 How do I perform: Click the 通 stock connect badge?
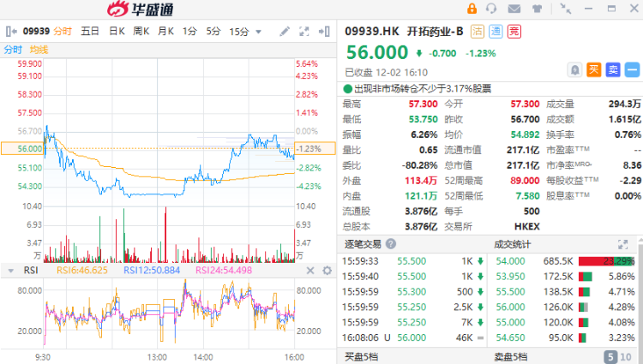click(496, 32)
